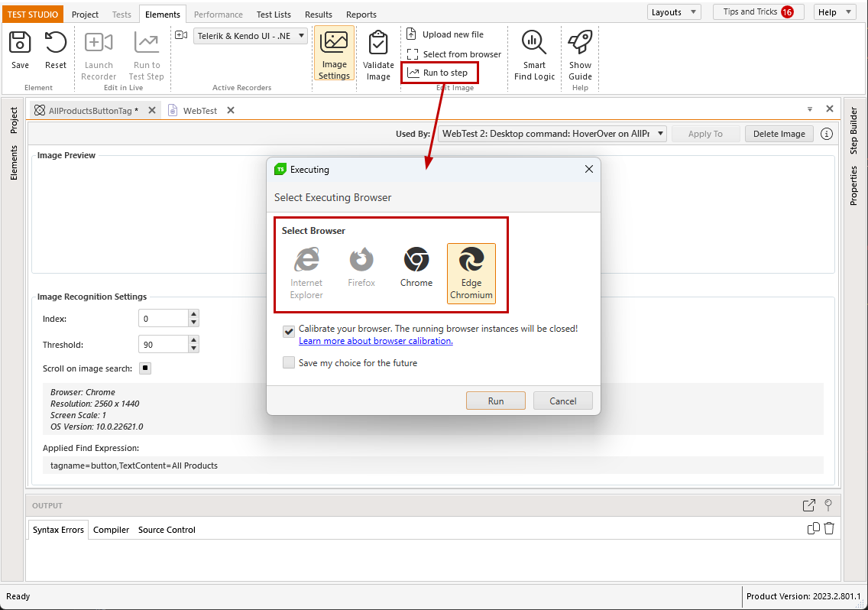
Task: Decrease the Index value
Action: (x=193, y=323)
